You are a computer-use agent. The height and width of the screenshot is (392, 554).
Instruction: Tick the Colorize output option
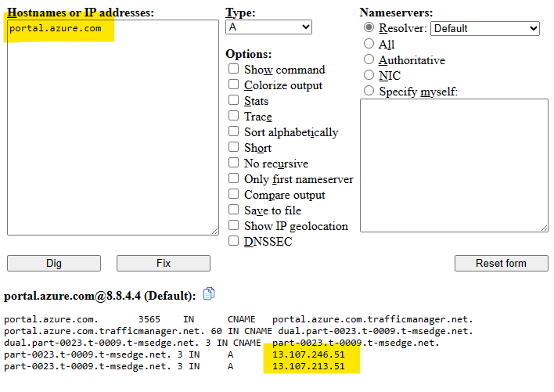[x=233, y=85]
